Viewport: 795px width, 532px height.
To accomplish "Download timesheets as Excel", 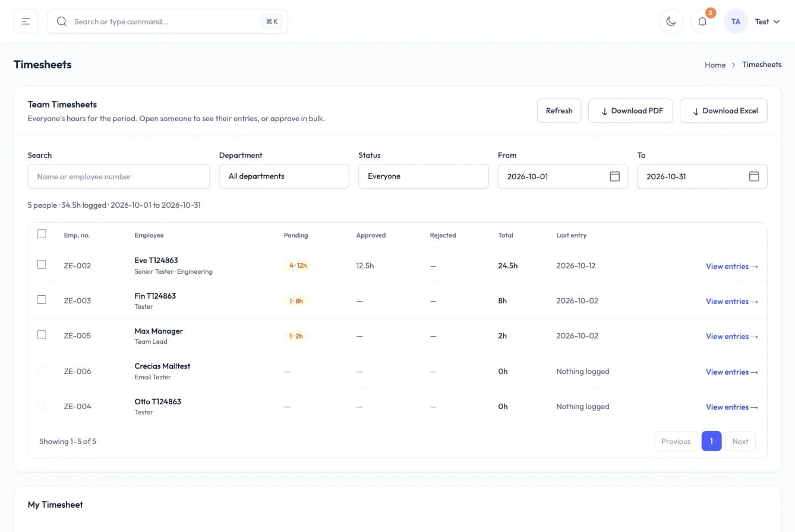I will click(x=724, y=111).
